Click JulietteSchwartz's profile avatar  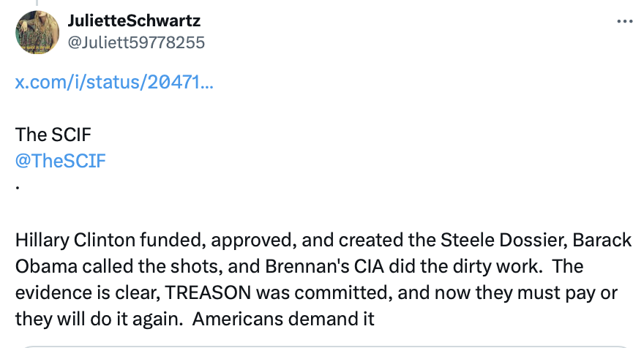pos(37,33)
